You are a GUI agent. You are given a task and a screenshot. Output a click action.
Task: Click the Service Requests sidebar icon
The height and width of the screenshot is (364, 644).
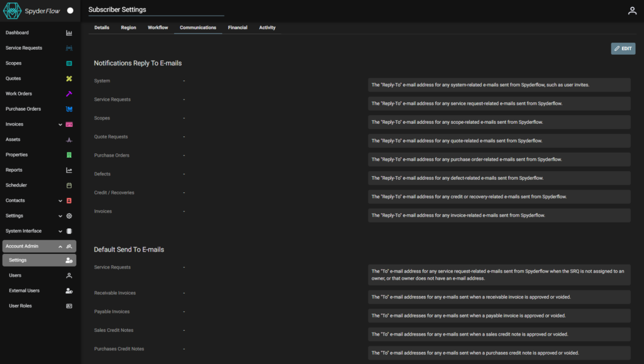coord(69,48)
